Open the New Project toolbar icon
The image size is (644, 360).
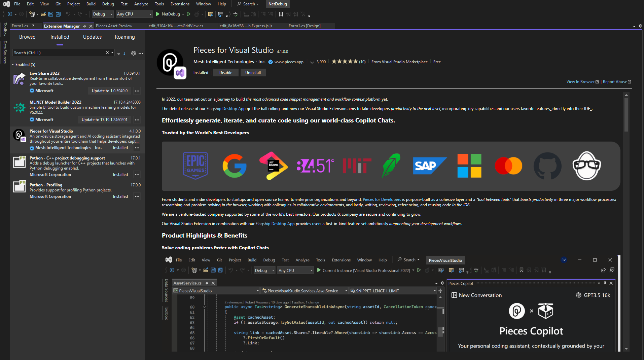tap(32, 14)
